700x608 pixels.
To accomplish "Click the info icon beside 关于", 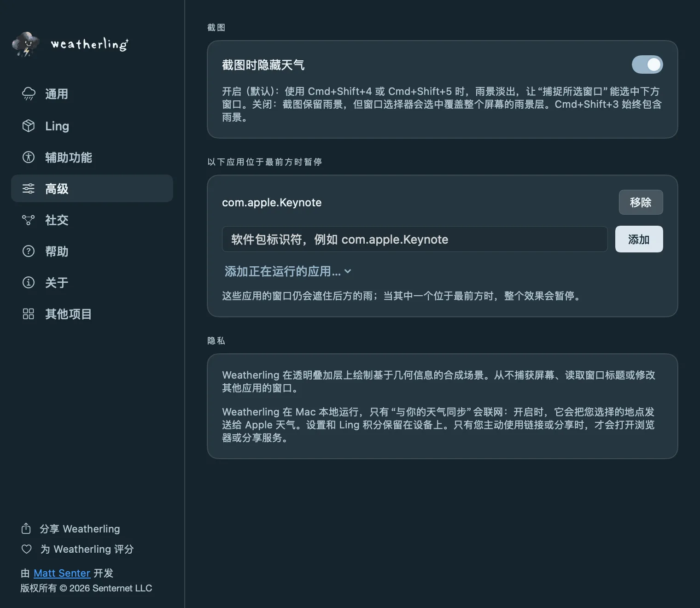I will click(x=29, y=282).
